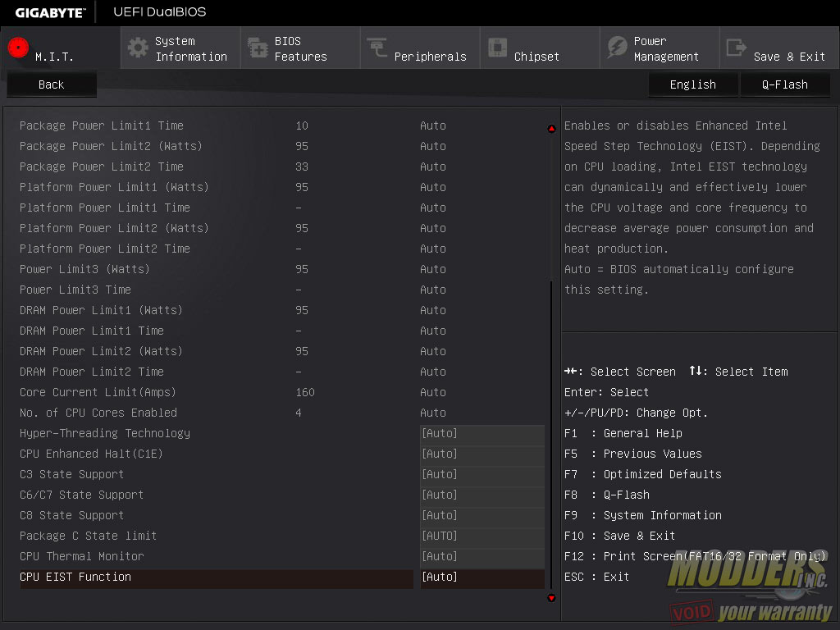
Task: Select Auto for Platform Power Limit1 Time
Action: point(433,208)
